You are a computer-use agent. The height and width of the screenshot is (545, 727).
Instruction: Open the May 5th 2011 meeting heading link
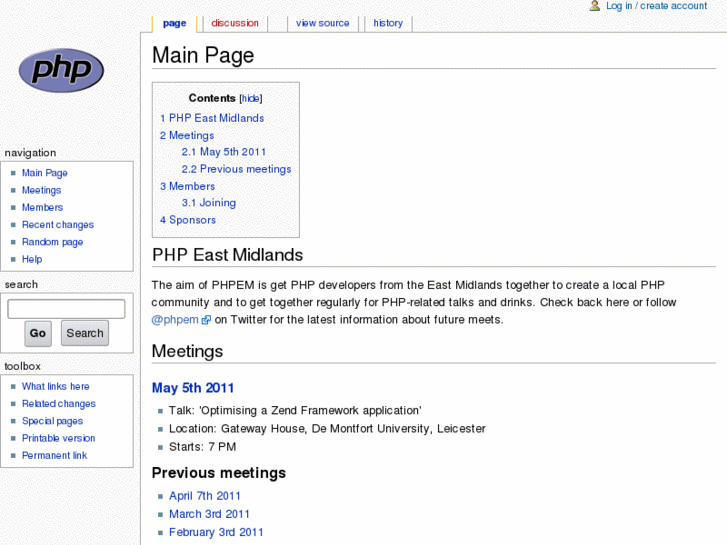193,388
